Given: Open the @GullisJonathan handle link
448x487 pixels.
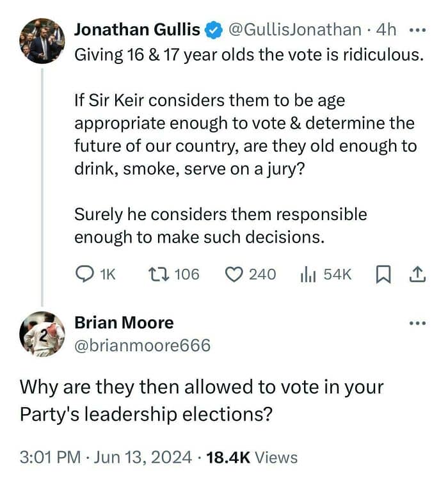Looking at the screenshot, I should pos(293,29).
